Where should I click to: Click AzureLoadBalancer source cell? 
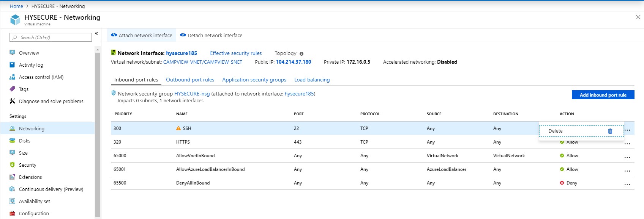(447, 169)
